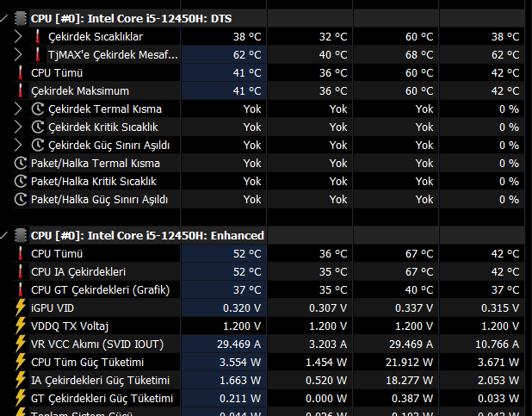Click the '18.277 W' value of IA Çekirdekleri Güç Tüketimi

point(410,381)
